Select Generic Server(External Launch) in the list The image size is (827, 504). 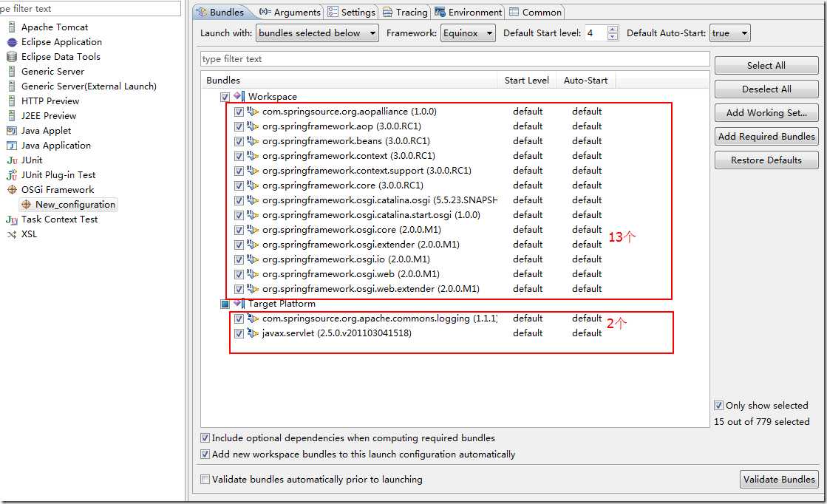coord(89,86)
